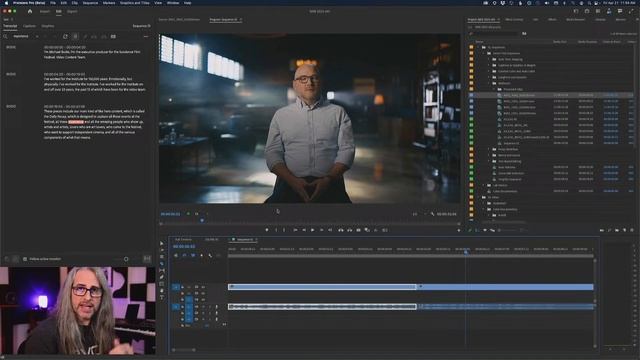
Task: Open the Transcript panel three-dot menu
Action: tap(146, 36)
